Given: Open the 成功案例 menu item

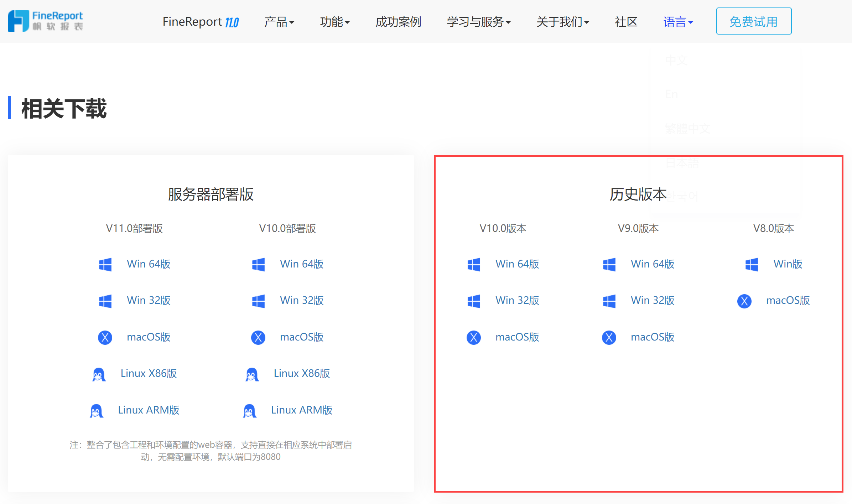Looking at the screenshot, I should (x=398, y=22).
